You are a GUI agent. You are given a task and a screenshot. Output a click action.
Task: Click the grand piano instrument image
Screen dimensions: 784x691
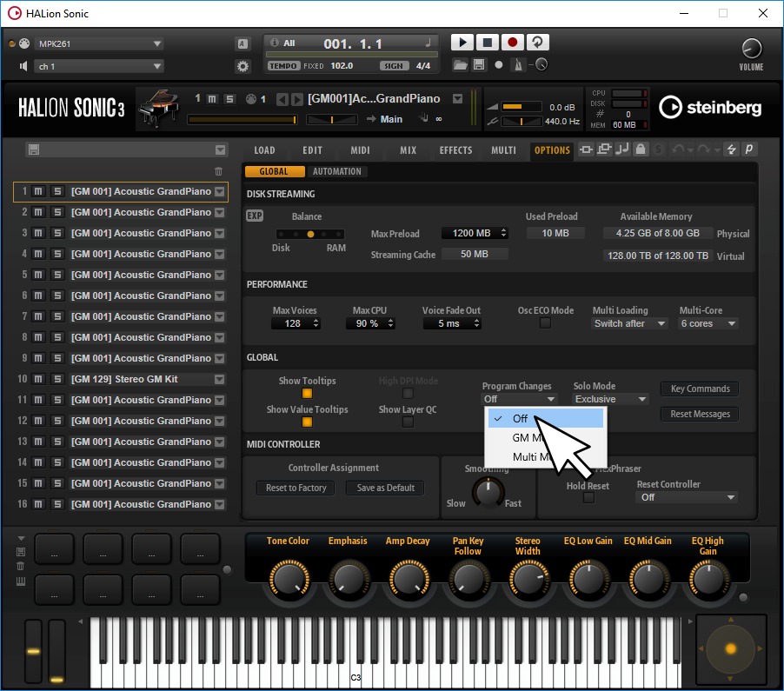click(159, 109)
